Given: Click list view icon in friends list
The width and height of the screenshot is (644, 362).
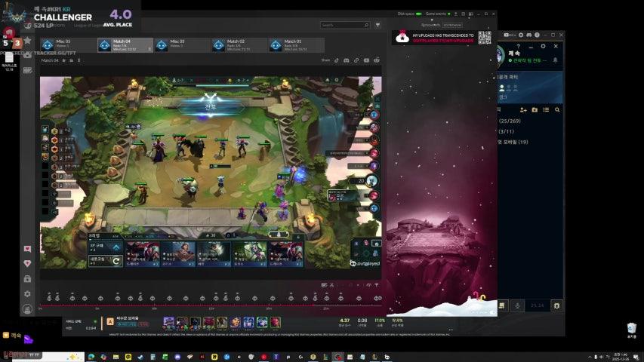Looking at the screenshot, I should (x=546, y=110).
